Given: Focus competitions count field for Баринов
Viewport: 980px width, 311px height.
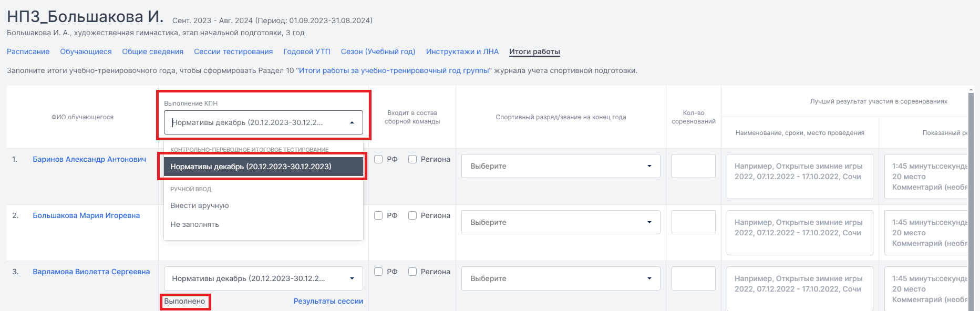Looking at the screenshot, I should point(694,166).
